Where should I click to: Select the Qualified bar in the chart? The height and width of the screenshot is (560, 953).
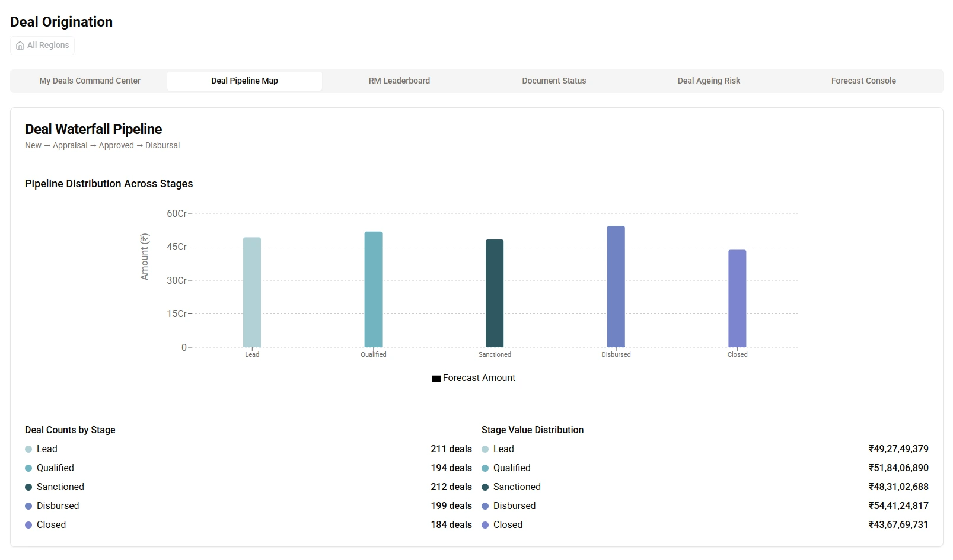(373, 289)
